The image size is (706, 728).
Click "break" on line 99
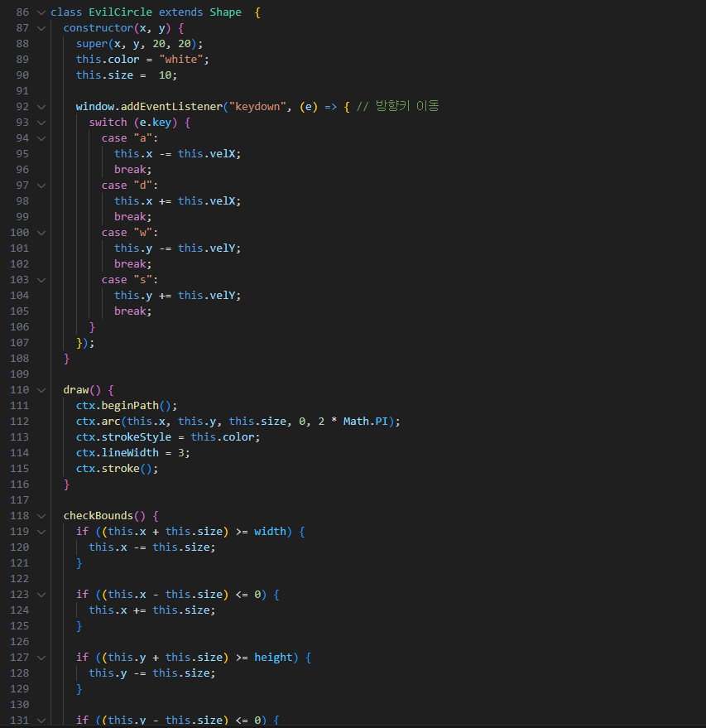(130, 217)
